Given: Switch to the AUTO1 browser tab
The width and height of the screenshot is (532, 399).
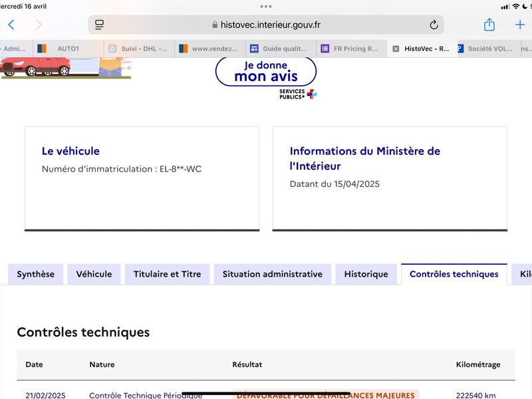Looking at the screenshot, I should coord(68,49).
